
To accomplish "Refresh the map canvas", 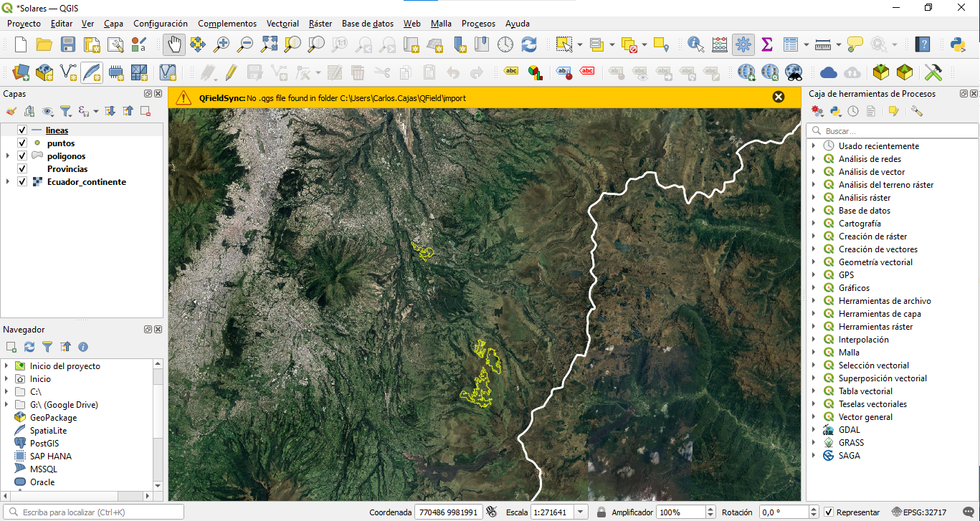I will (x=529, y=44).
